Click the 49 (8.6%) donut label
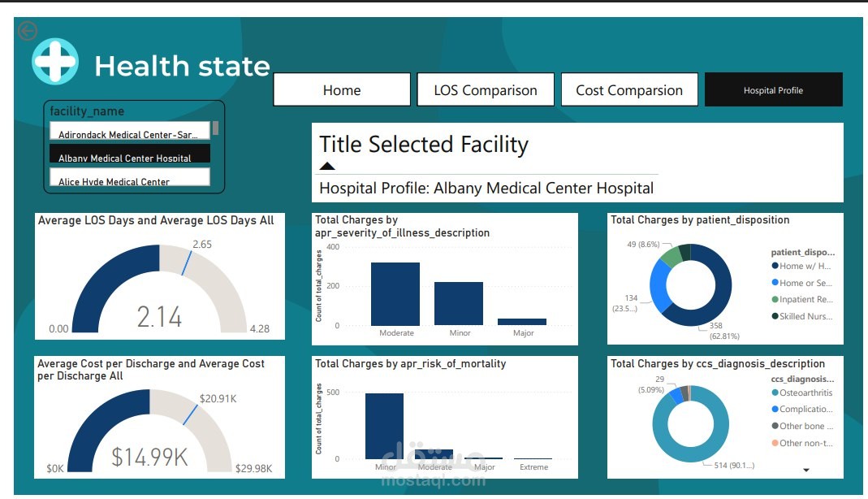 [x=643, y=245]
